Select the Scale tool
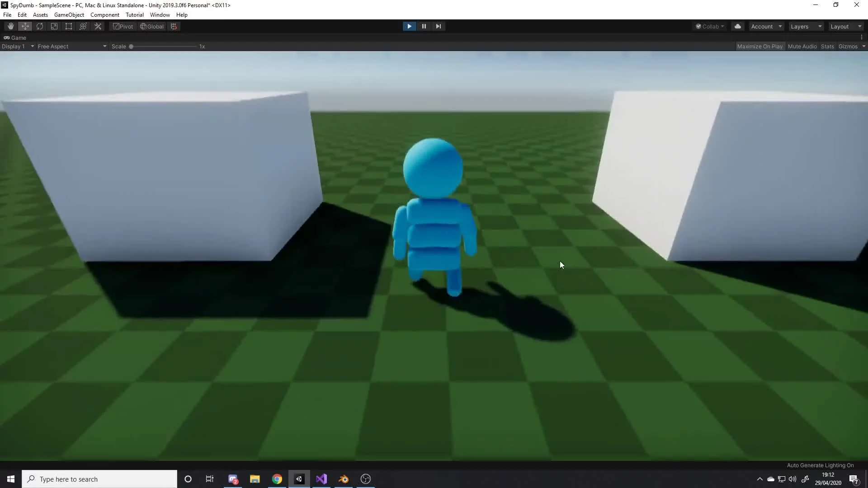This screenshot has width=868, height=488. tap(54, 26)
